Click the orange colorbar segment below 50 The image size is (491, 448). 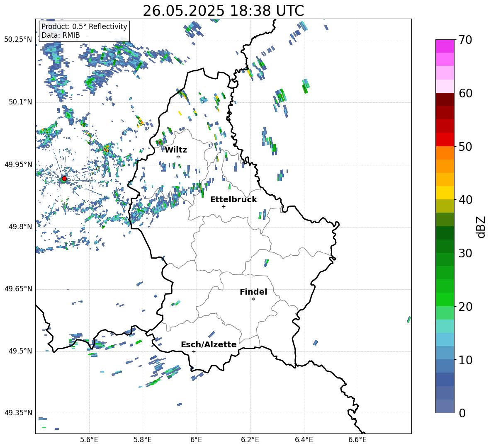(x=445, y=153)
